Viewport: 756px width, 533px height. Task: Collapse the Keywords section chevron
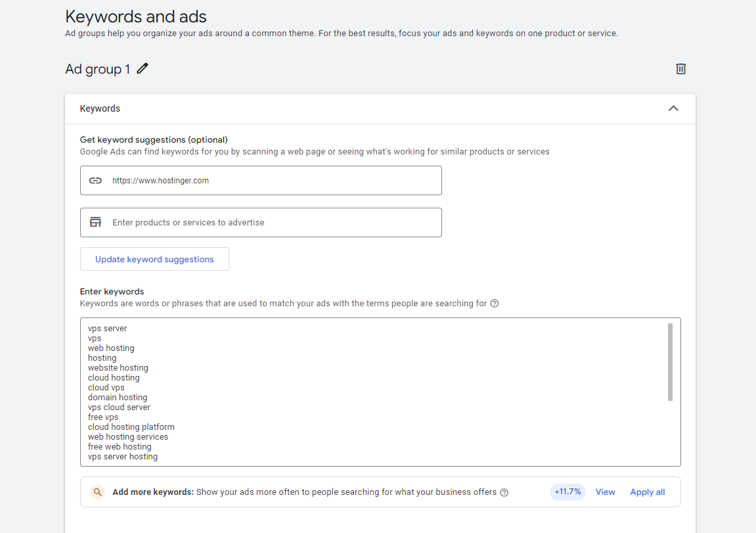(673, 108)
